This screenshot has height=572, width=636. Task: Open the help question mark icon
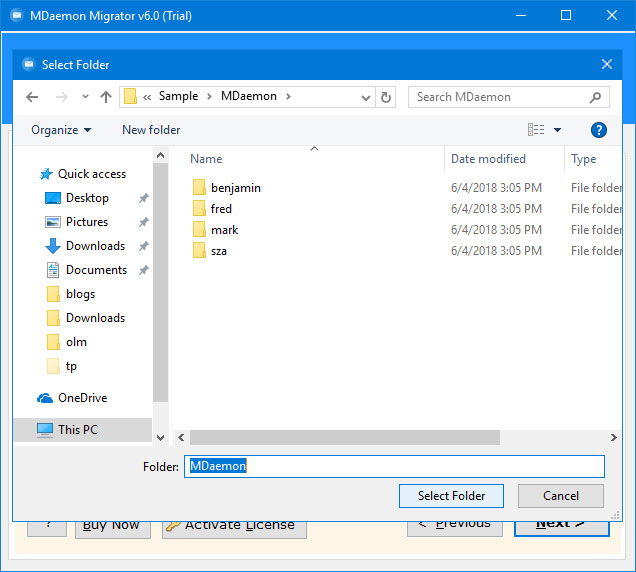tap(599, 130)
